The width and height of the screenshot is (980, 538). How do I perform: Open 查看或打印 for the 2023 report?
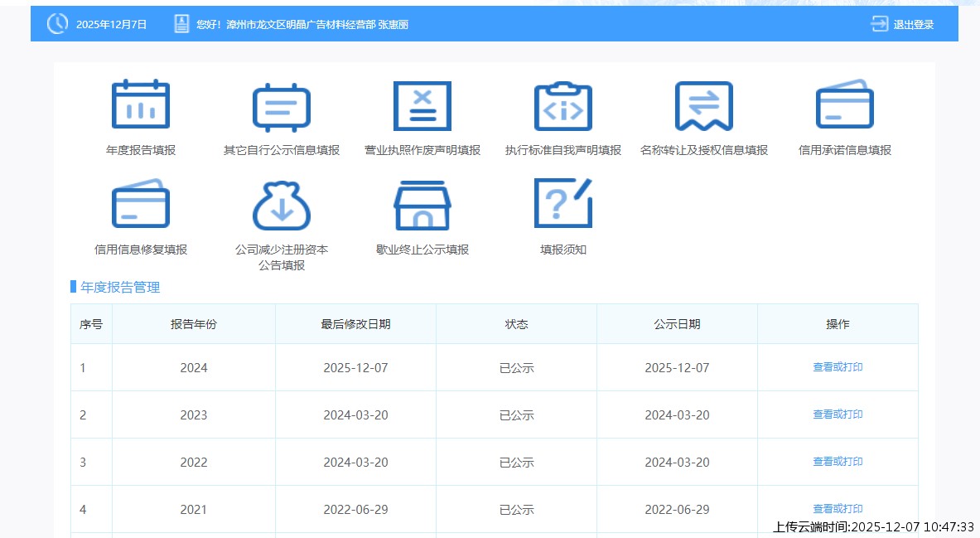(x=838, y=414)
